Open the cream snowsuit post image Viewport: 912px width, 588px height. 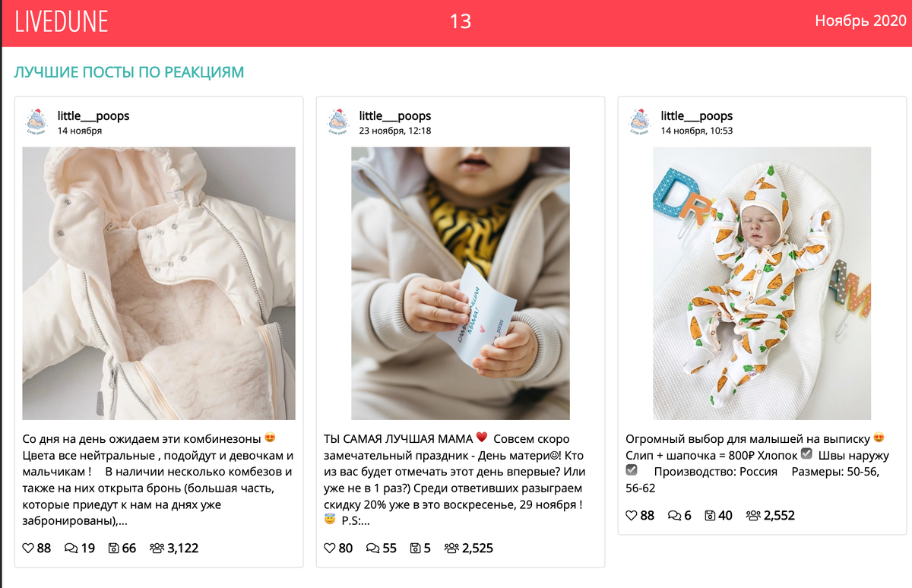[159, 283]
